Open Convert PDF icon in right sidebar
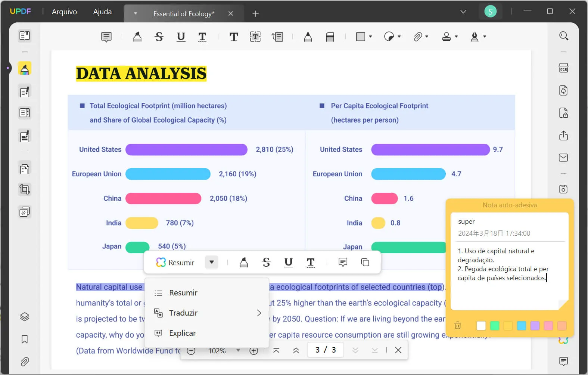 click(564, 90)
